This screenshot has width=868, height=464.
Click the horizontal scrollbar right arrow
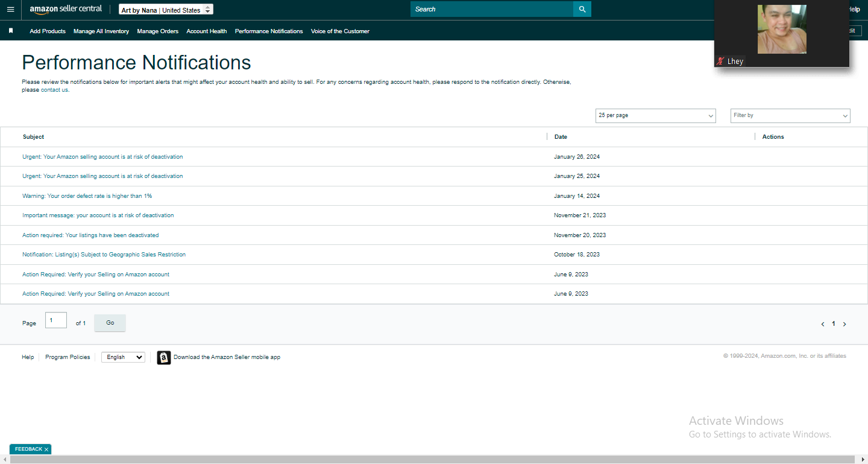click(x=863, y=460)
